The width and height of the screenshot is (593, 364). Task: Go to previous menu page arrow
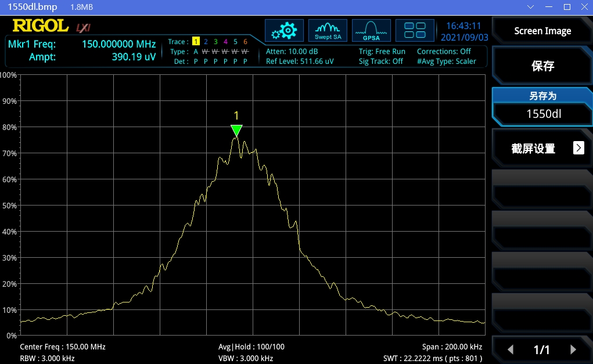(511, 349)
